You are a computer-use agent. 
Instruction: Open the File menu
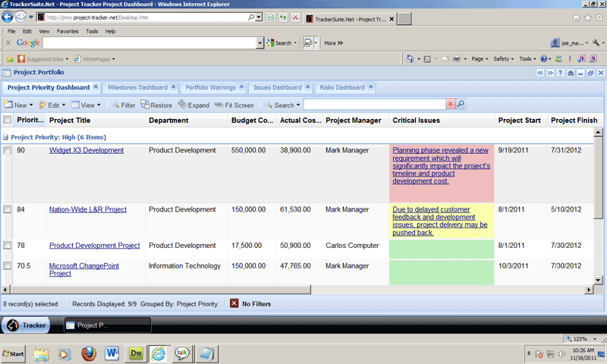coord(11,31)
